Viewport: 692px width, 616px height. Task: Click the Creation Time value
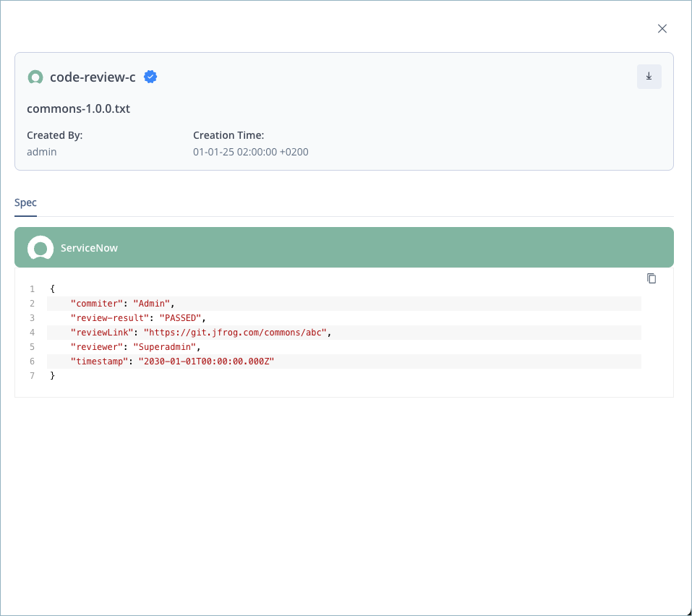251,152
